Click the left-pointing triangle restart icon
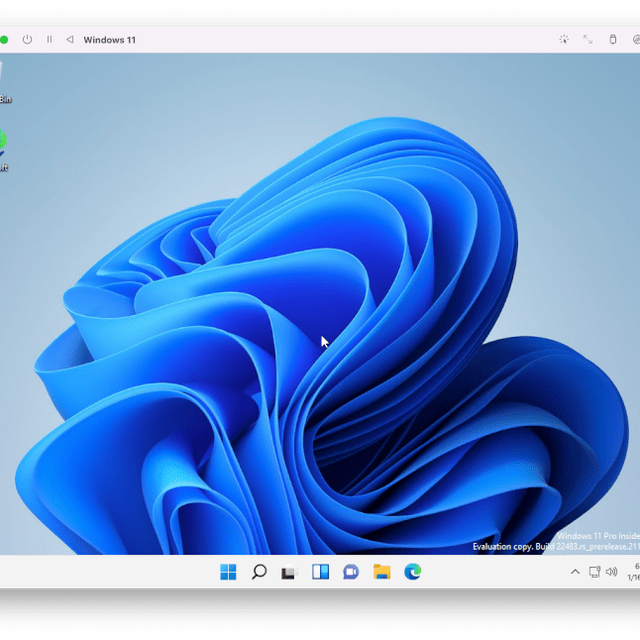 pos(70,40)
